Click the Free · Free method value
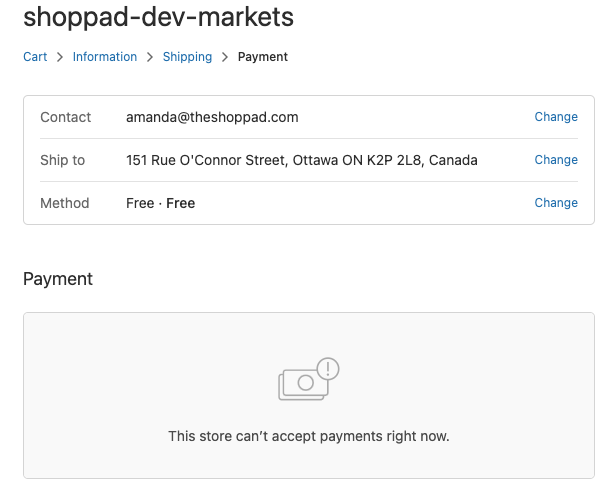The width and height of the screenshot is (611, 494). (161, 203)
